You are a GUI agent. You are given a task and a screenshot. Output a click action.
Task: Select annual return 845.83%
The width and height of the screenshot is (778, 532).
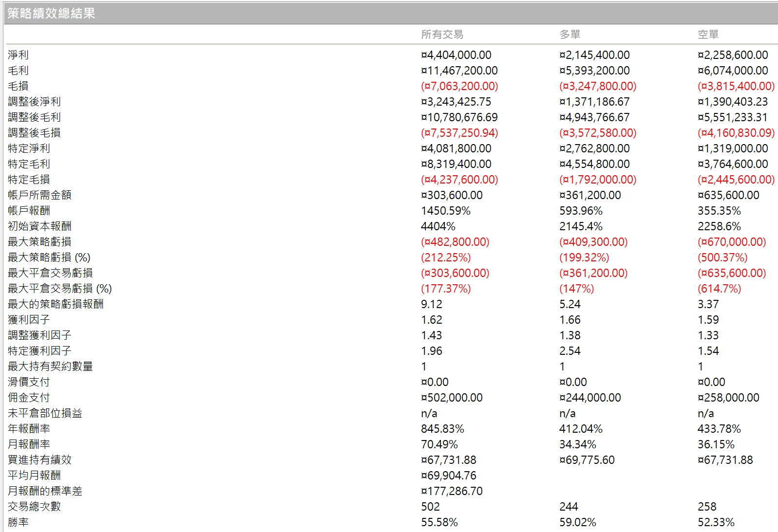point(442,429)
